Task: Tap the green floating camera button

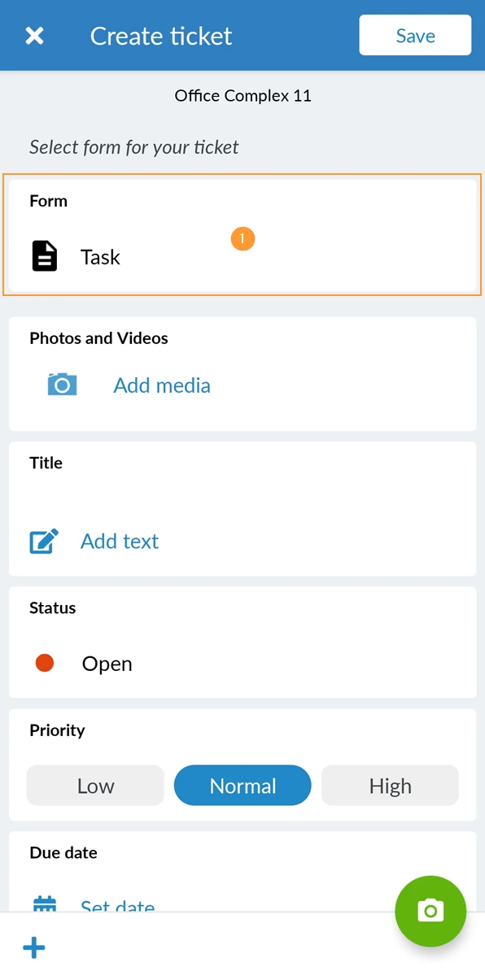Action: click(x=430, y=912)
